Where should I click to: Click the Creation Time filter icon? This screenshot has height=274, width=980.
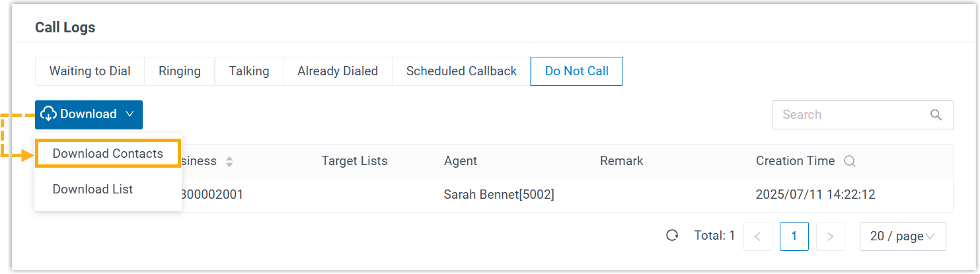coord(850,161)
